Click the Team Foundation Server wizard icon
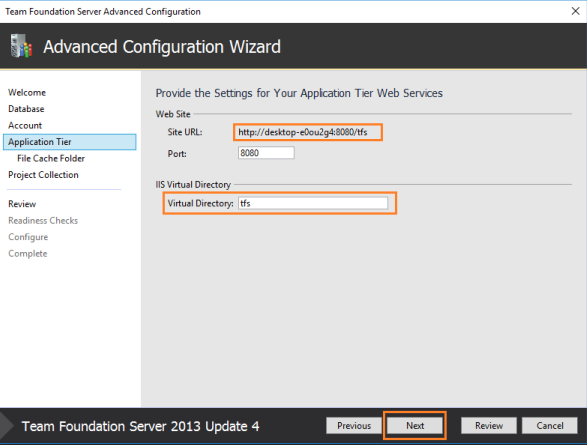This screenshot has height=445, width=587. [x=21, y=46]
